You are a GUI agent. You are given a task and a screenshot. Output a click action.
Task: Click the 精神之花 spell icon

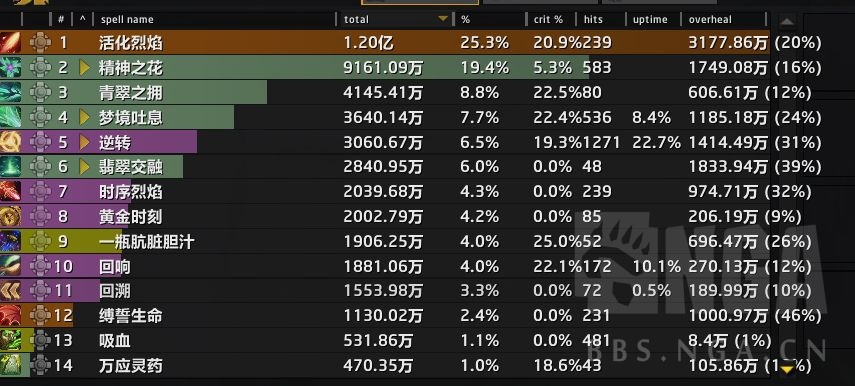coord(10,68)
